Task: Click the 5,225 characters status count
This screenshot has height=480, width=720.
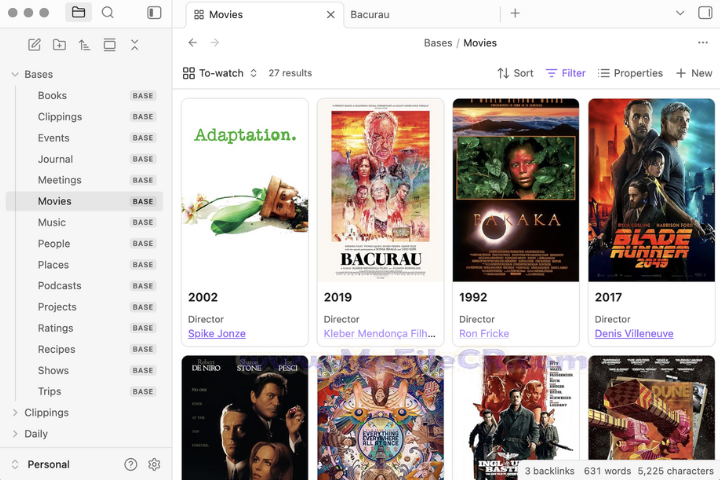Action: [675, 471]
